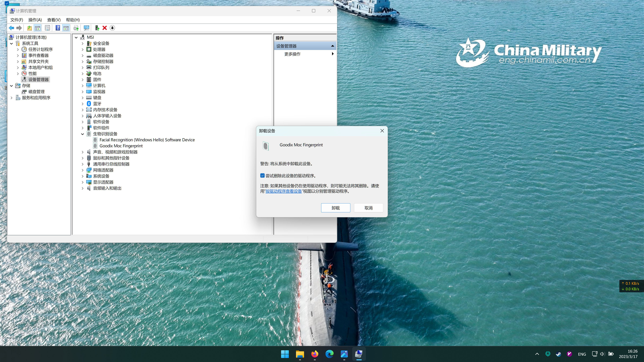Select Goodix Moc Fingerprint in device tree

tap(121, 146)
